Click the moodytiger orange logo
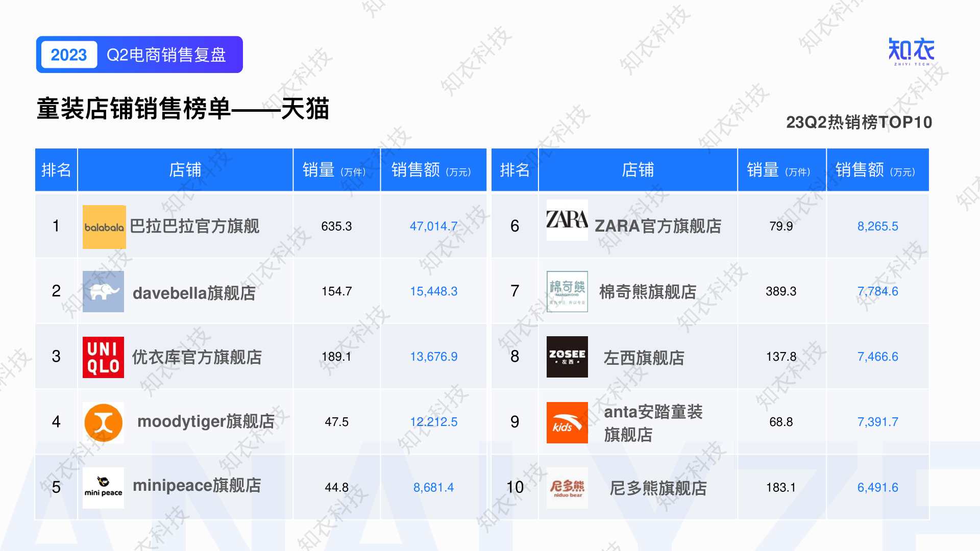The image size is (980, 551). coord(103,422)
